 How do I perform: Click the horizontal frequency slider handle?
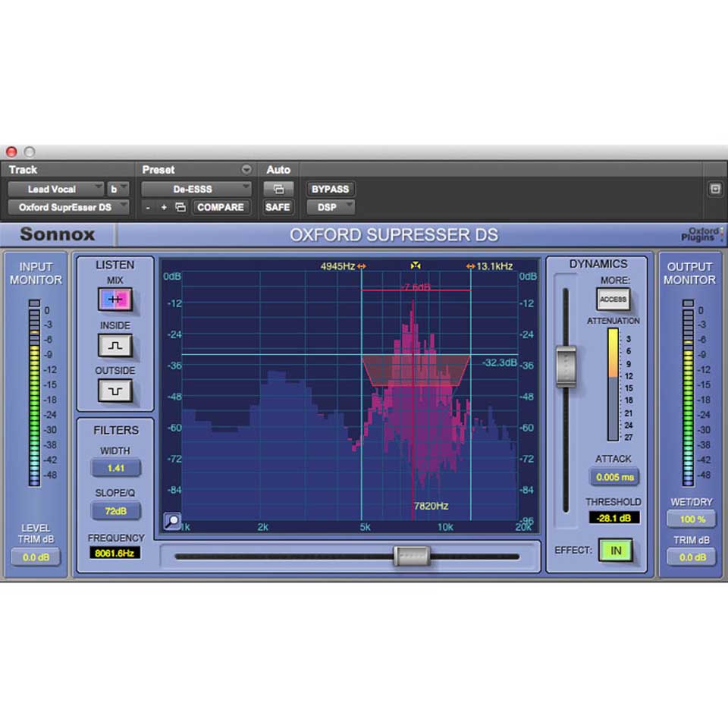tap(412, 557)
